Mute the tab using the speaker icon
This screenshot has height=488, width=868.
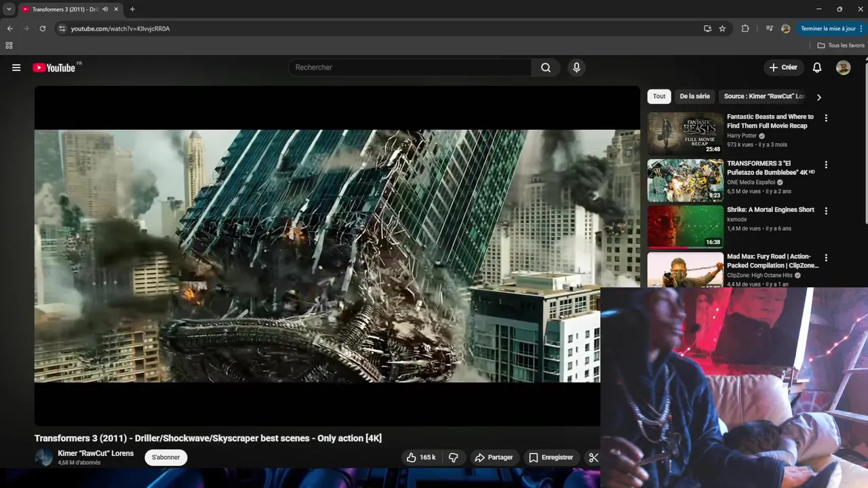pos(105,9)
